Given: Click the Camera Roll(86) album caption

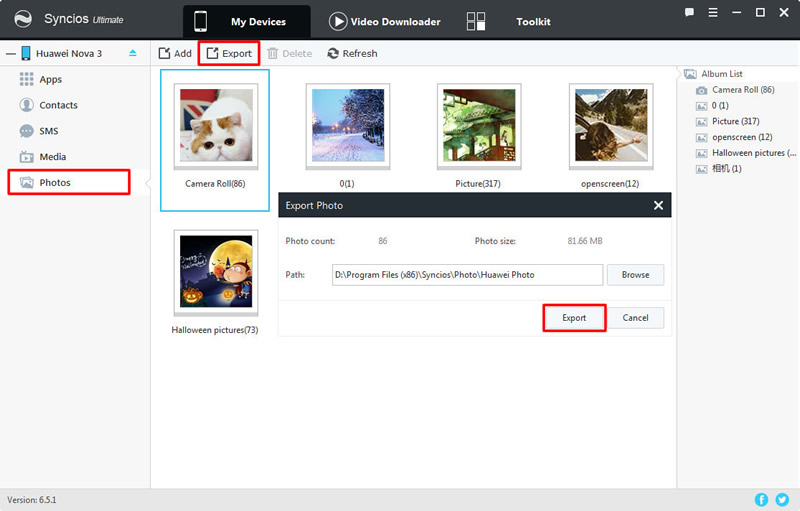Looking at the screenshot, I should coord(215,184).
